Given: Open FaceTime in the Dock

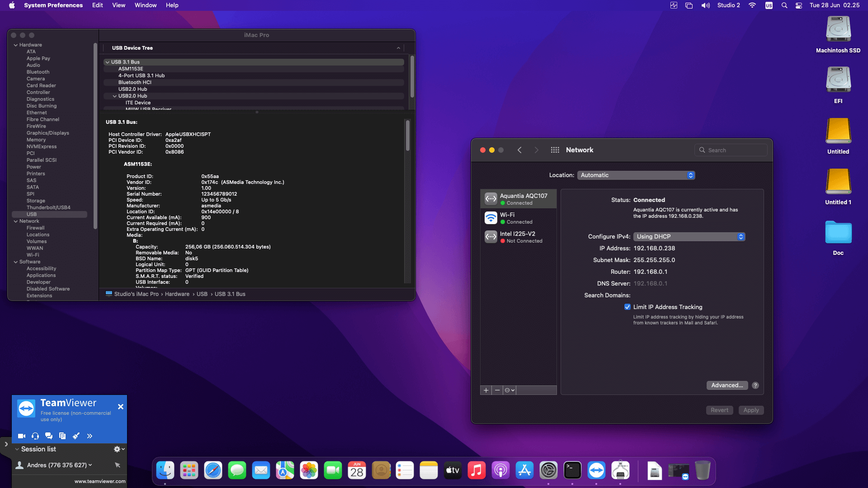Looking at the screenshot, I should click(333, 471).
